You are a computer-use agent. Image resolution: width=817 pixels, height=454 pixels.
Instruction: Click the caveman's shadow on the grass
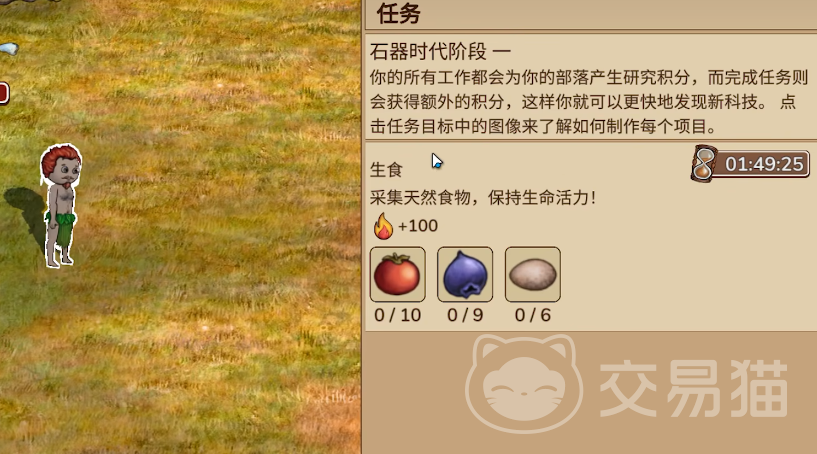[x=25, y=214]
